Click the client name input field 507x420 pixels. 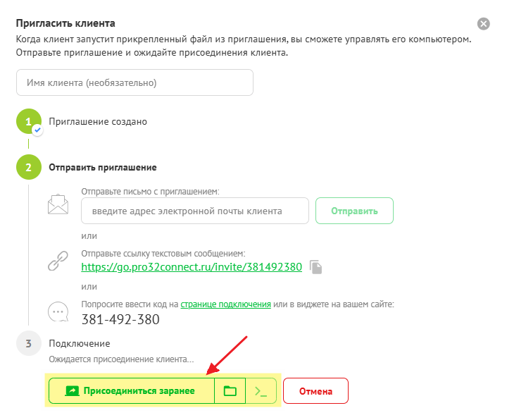point(134,82)
